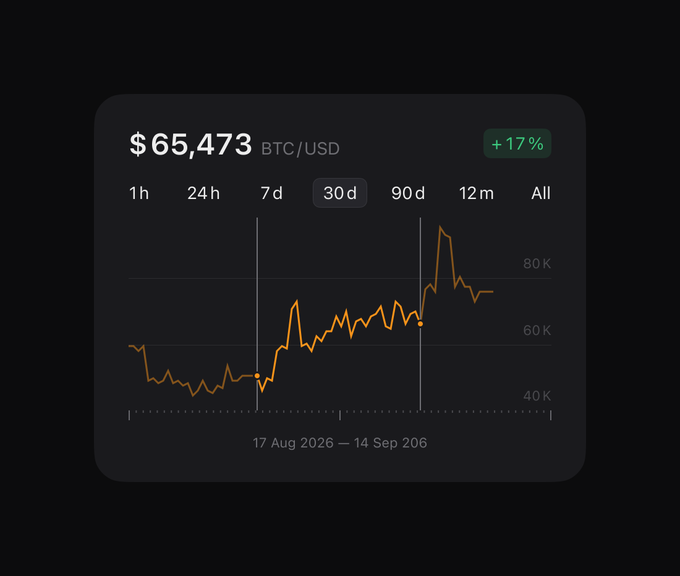The image size is (680, 576).
Task: Click the 40K axis label
Action: pyautogui.click(x=537, y=396)
